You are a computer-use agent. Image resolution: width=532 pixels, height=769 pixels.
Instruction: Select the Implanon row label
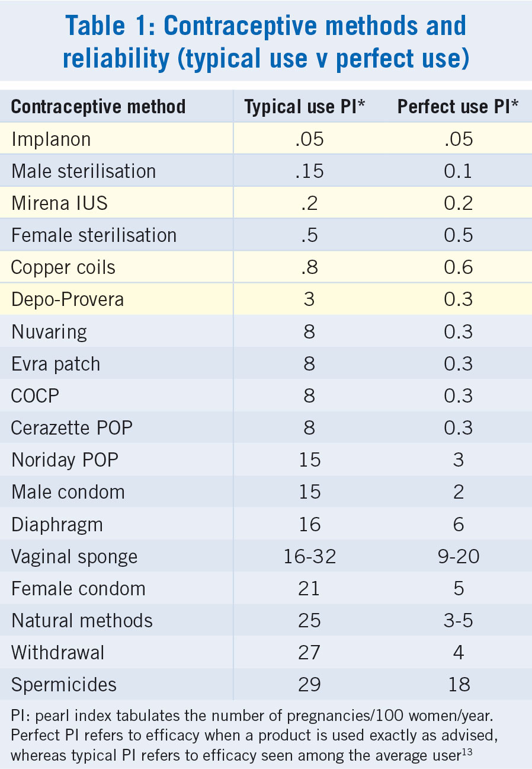[x=51, y=139]
